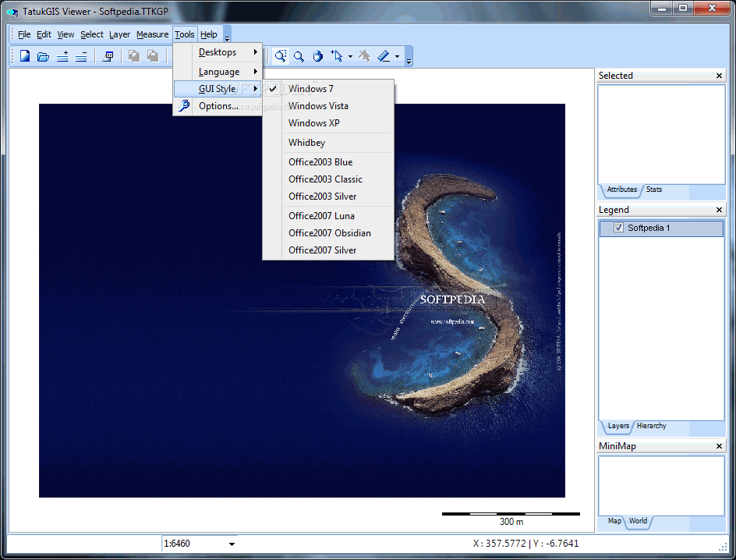736x560 pixels.
Task: Select the Softpedia 1 layer row
Action: click(661, 228)
